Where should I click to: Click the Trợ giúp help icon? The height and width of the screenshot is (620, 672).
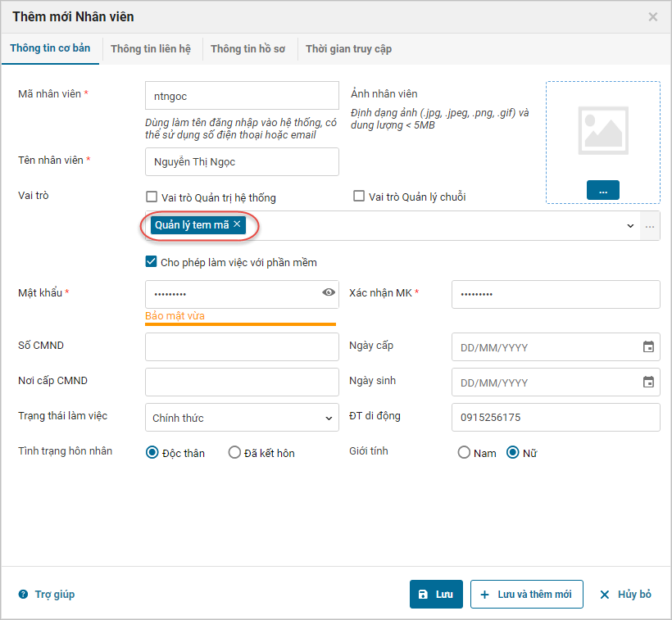23,595
